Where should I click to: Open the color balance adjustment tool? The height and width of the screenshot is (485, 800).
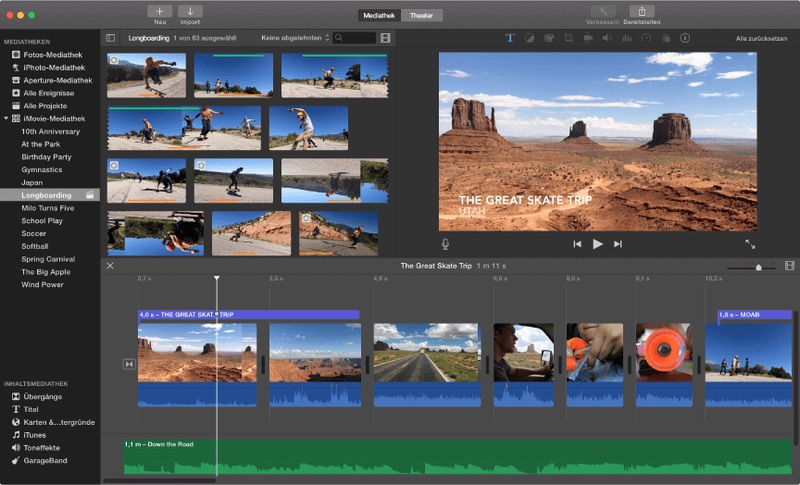click(x=530, y=38)
